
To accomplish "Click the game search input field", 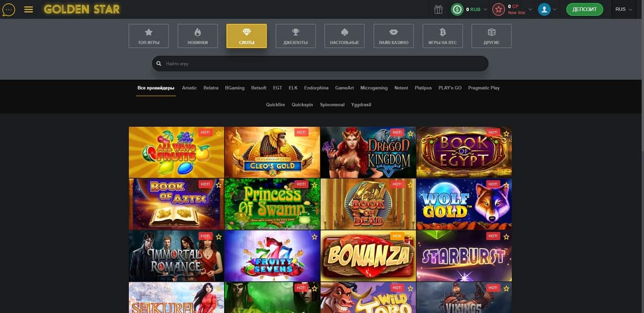I will (322, 63).
